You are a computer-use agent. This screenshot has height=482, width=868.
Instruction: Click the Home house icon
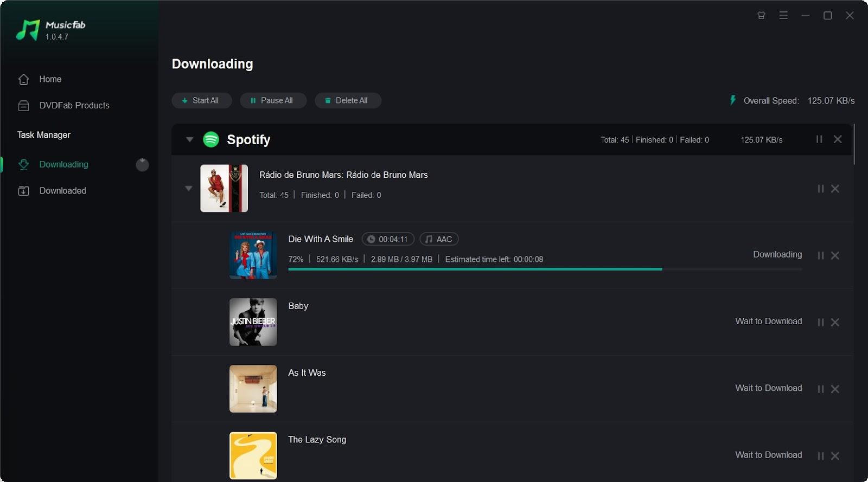[23, 79]
